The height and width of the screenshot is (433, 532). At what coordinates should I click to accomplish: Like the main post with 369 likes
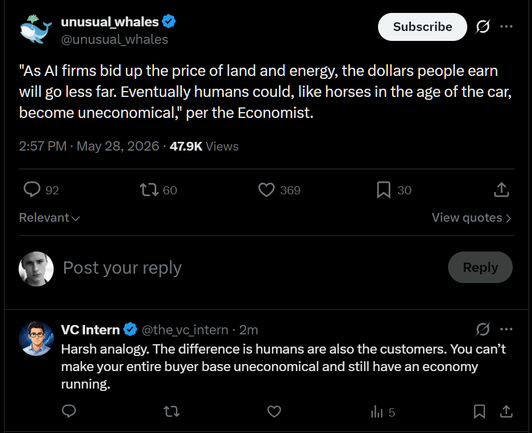coord(279,190)
